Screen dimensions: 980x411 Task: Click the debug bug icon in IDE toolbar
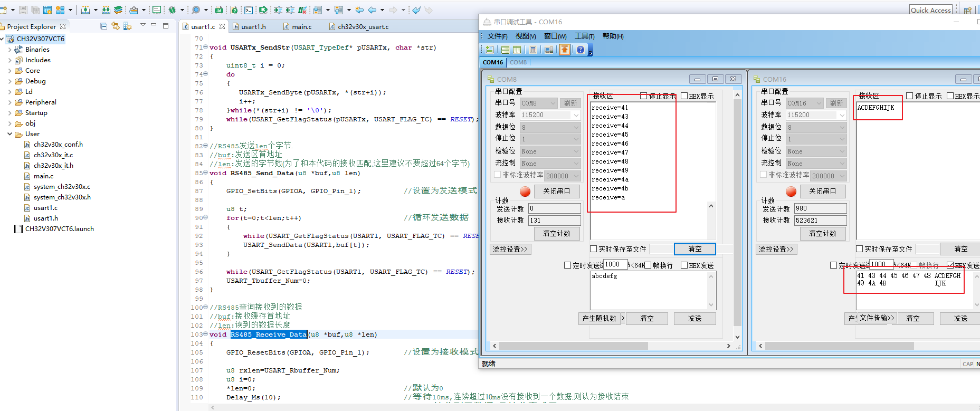click(x=172, y=10)
